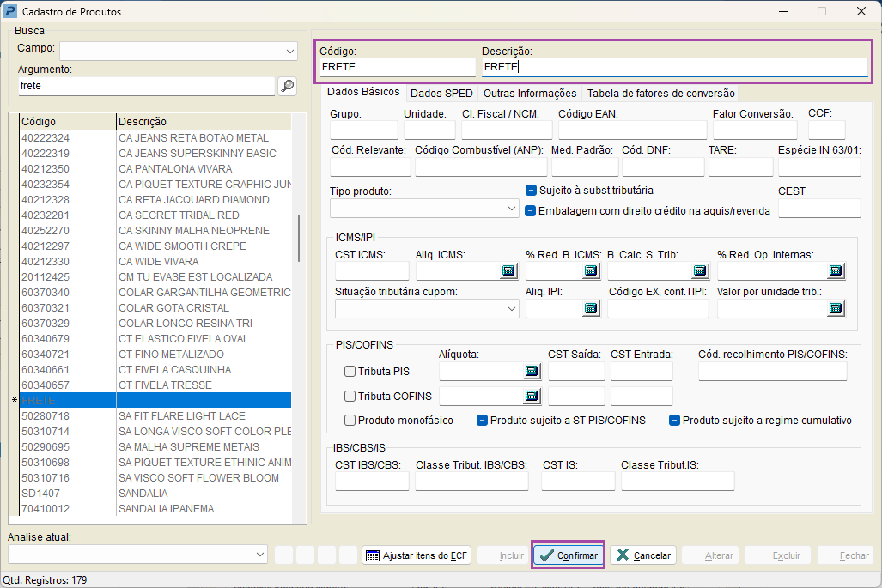882x588 pixels.
Task: Open calculator for Valor por unidade trib.
Action: tap(835, 309)
